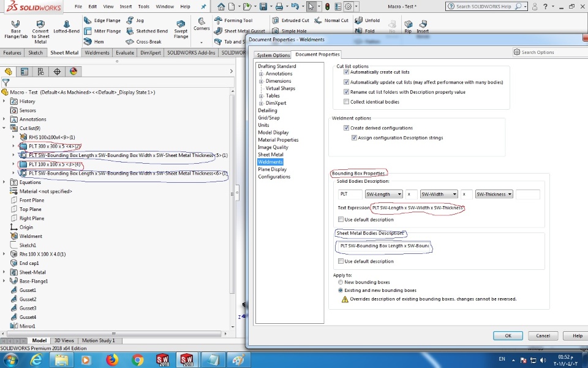Open the Tools menu
This screenshot has height=368, width=588.
pyautogui.click(x=143, y=6)
